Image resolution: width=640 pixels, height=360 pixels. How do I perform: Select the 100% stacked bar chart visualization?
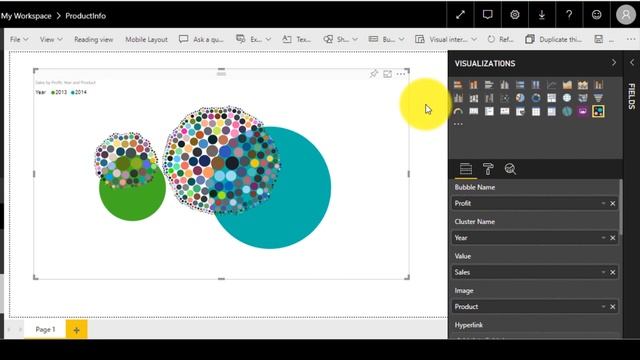click(x=520, y=84)
